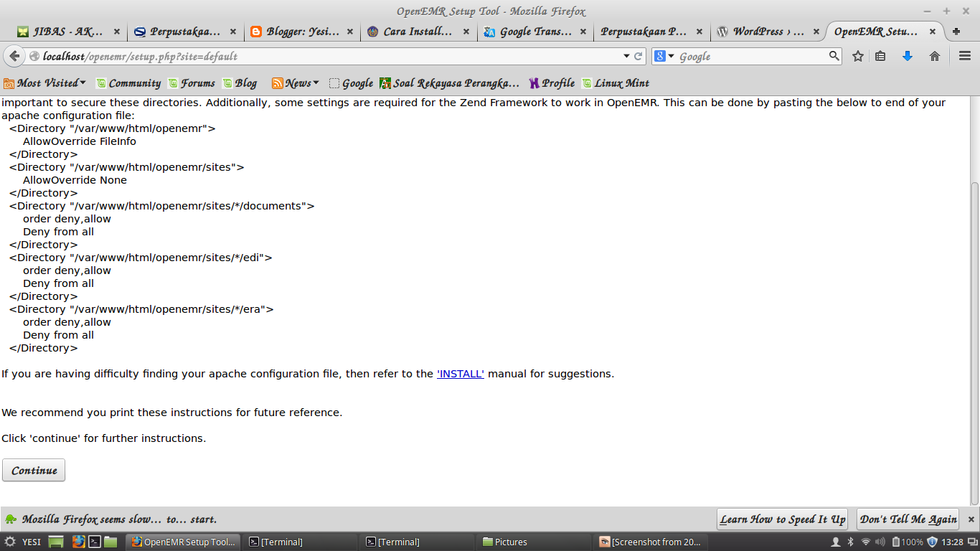Open the Mint menu gear icon

point(10,542)
